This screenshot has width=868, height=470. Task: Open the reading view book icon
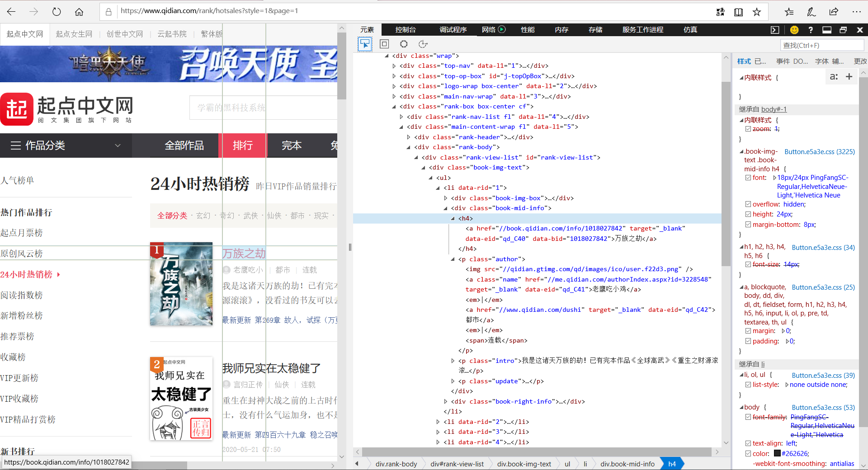coord(738,12)
